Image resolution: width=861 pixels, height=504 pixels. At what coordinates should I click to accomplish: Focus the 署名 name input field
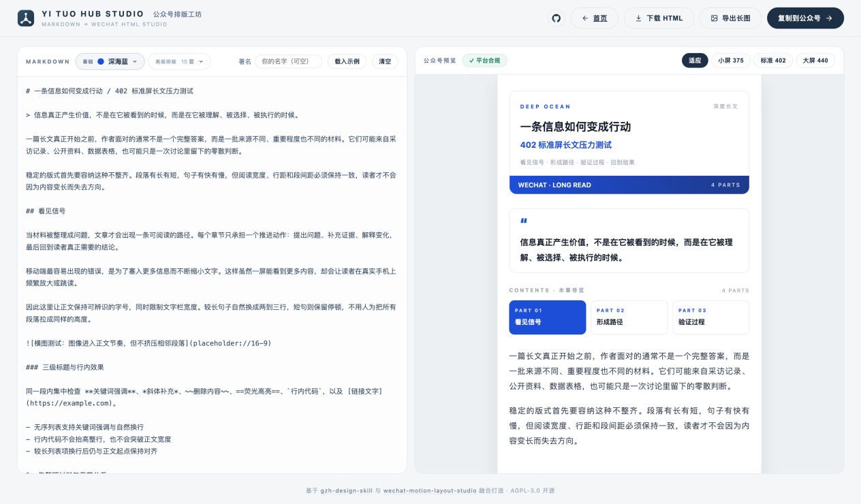(x=288, y=61)
